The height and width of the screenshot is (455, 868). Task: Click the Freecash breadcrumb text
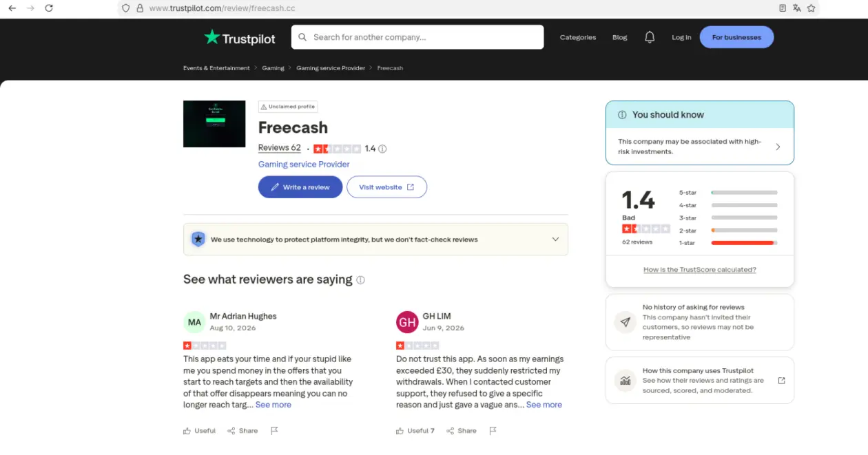click(390, 68)
